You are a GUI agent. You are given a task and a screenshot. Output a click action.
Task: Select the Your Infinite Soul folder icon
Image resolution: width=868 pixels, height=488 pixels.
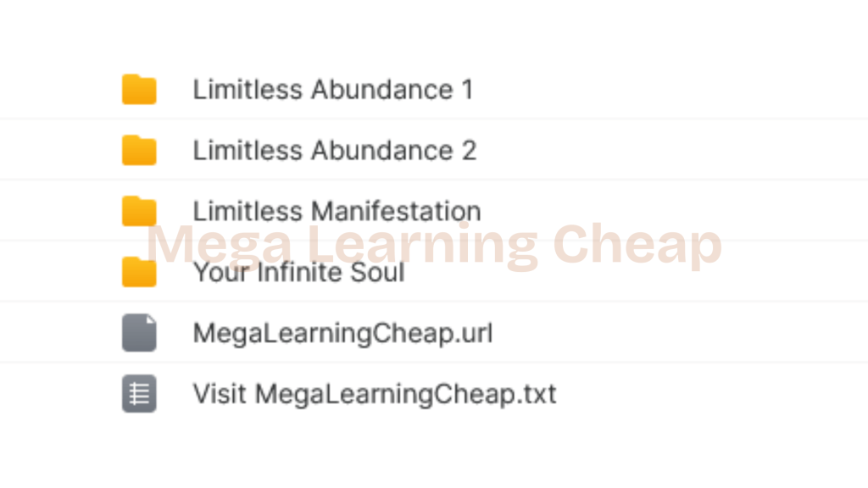(x=139, y=272)
